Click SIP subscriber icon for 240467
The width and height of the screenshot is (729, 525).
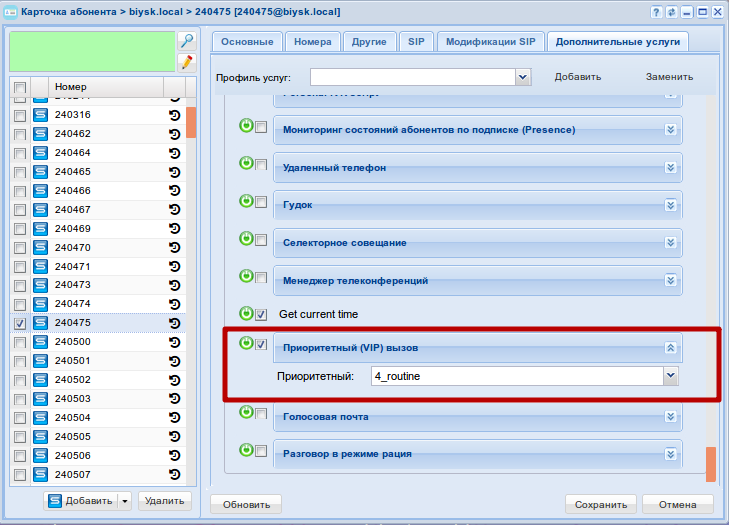(40, 210)
